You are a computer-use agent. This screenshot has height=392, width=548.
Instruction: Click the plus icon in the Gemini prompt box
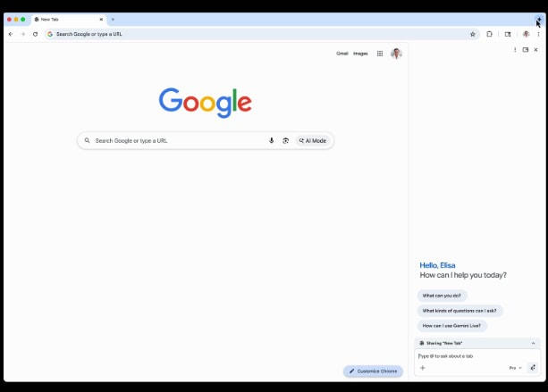pyautogui.click(x=423, y=367)
